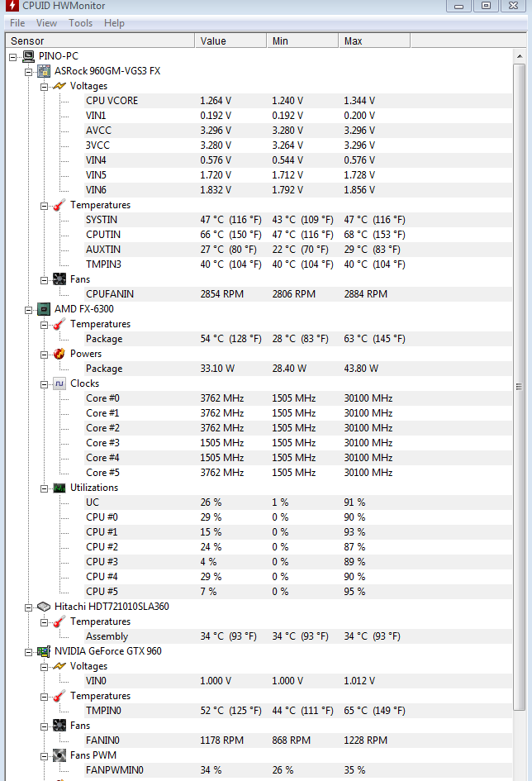Select the UC utilization row
This screenshot has height=781, width=532.
pos(298,502)
